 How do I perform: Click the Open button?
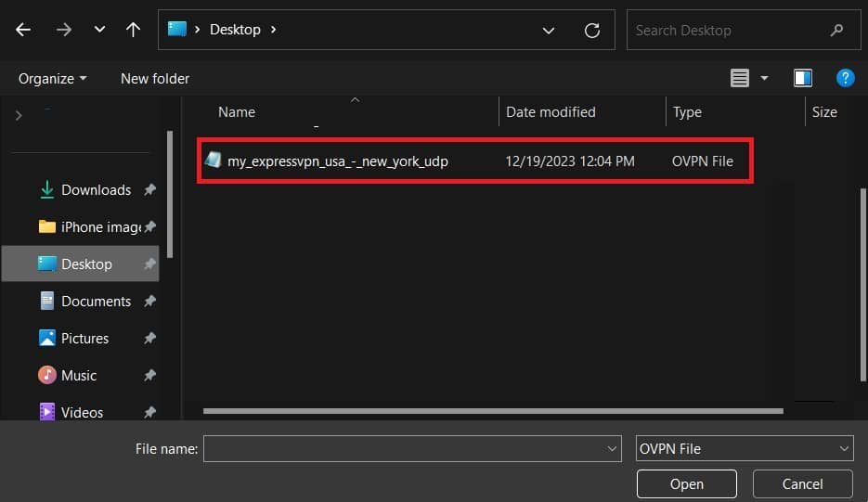[x=686, y=483]
